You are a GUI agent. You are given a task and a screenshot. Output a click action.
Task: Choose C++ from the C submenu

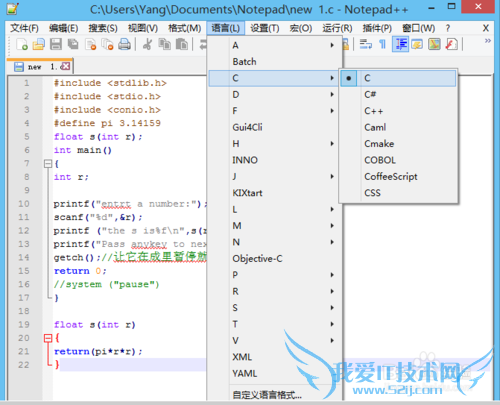click(398, 111)
